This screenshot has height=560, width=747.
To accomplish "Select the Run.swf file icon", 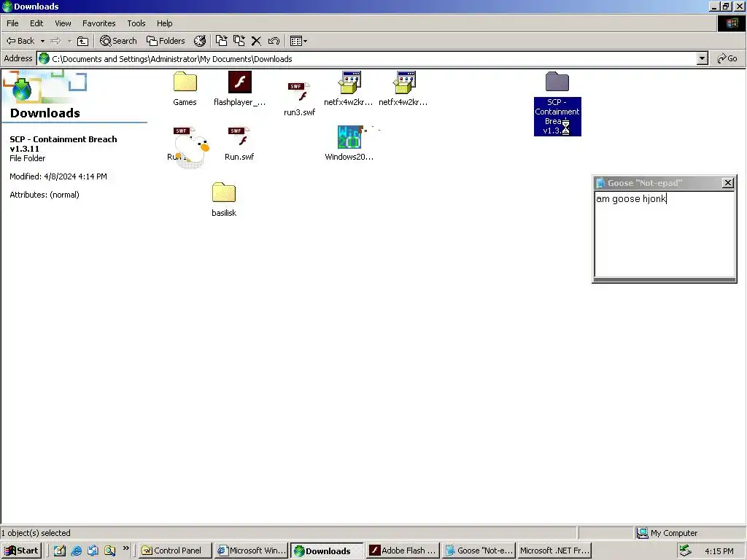I will click(x=239, y=136).
